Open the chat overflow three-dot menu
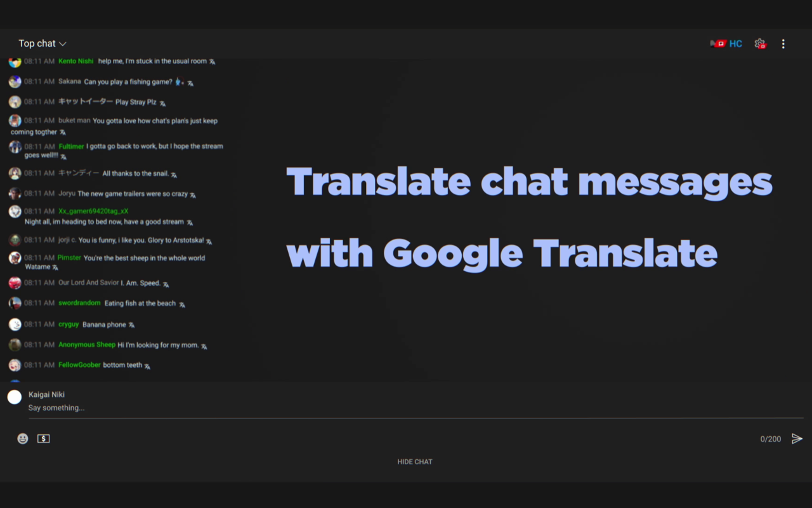The width and height of the screenshot is (812, 508). click(783, 43)
